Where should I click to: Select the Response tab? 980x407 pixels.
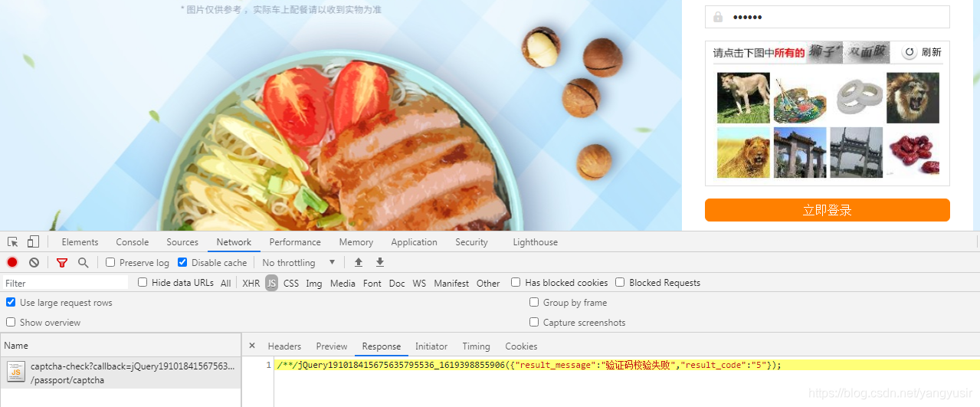(382, 346)
